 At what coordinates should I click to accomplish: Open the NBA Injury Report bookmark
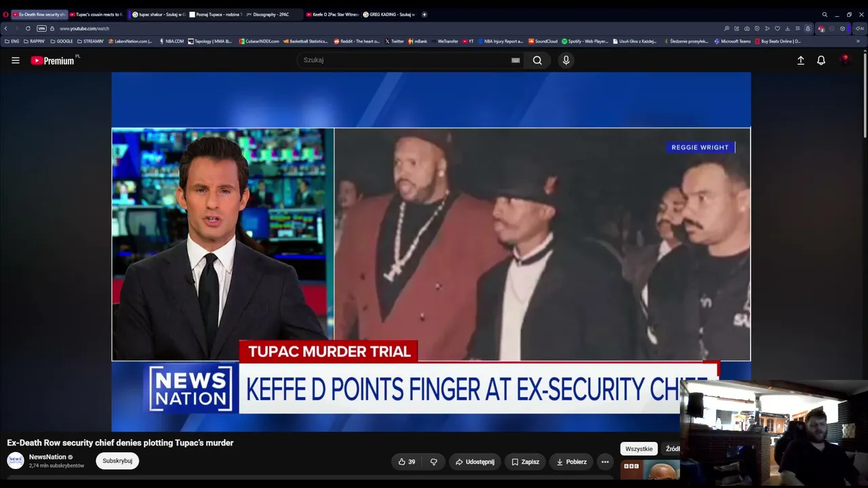point(500,41)
